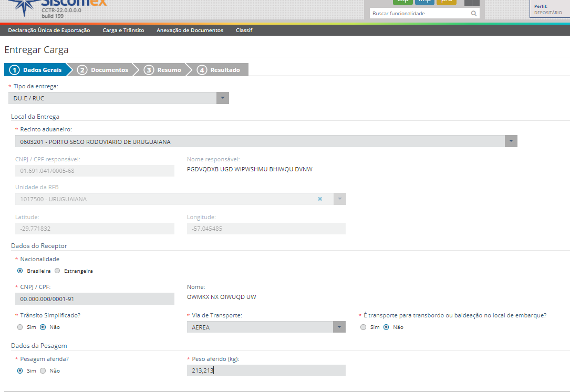Choose Sim for Trânsito Simplificado
Image resolution: width=570 pixels, height=392 pixels.
pos(20,327)
